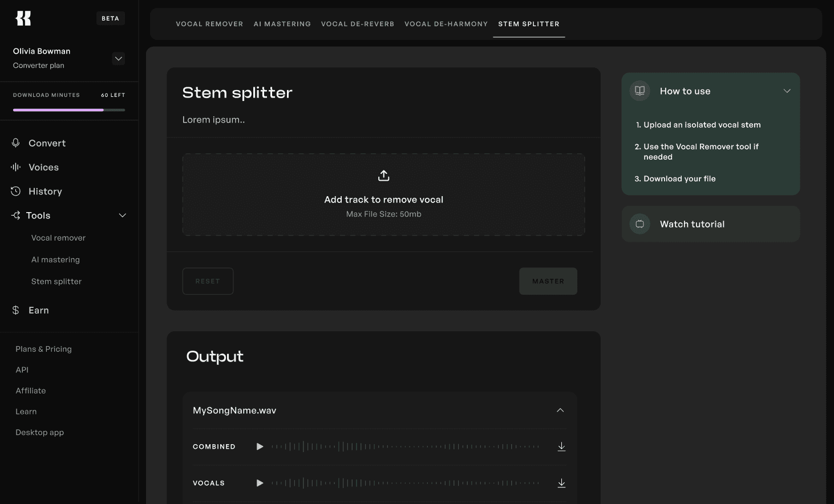Click the COMBINED waveform scrubber
This screenshot has height=504, width=834.
405,446
